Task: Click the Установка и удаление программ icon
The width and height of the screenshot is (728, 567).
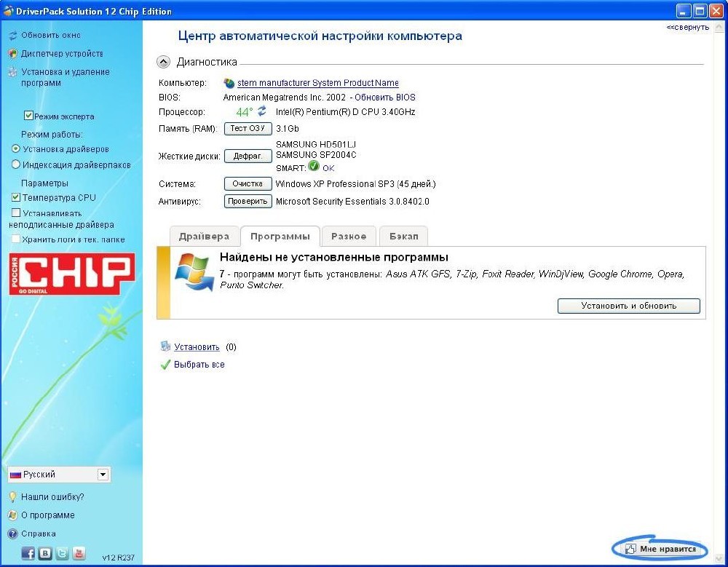Action: coord(12,73)
